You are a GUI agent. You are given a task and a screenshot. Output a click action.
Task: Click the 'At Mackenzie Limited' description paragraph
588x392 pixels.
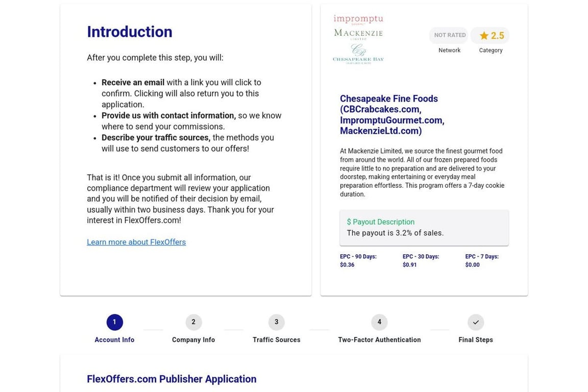[x=422, y=173]
